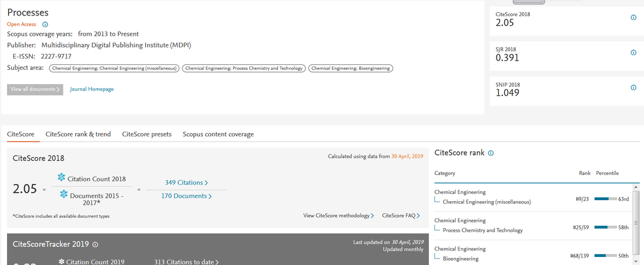Open the CiteScore presets tab
The width and height of the screenshot is (644, 265).
click(147, 134)
